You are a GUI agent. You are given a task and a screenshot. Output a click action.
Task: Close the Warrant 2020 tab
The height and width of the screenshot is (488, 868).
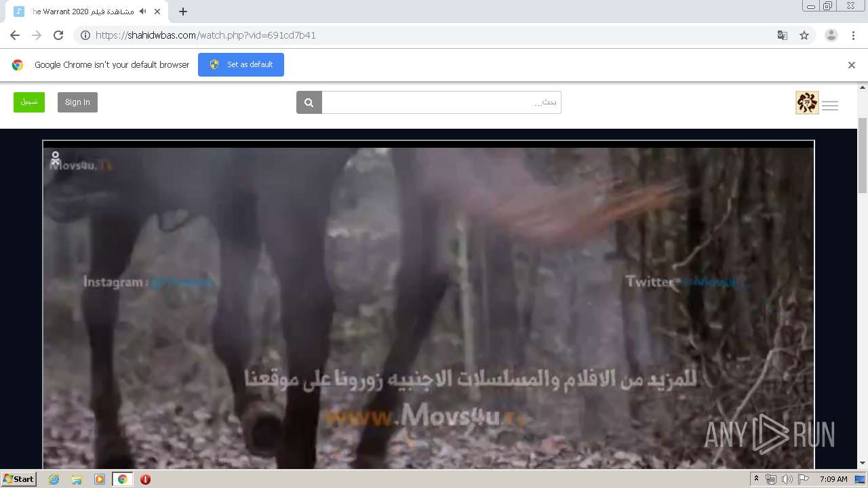click(x=158, y=12)
